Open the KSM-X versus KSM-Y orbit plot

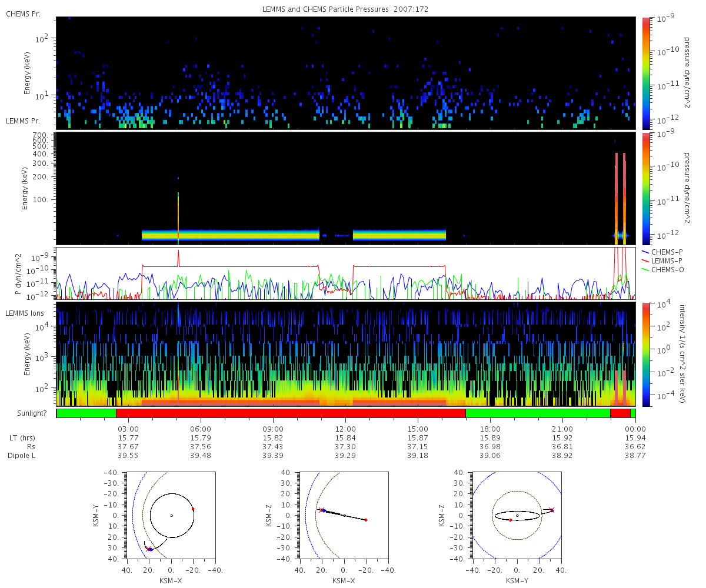tap(171, 516)
